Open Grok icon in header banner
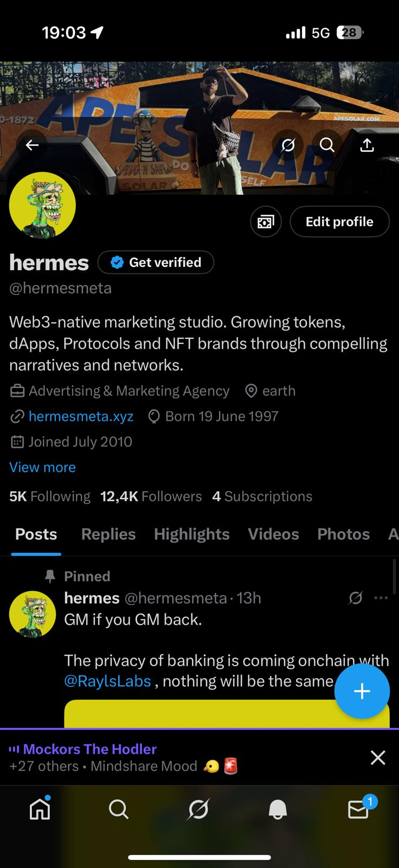 288,145
